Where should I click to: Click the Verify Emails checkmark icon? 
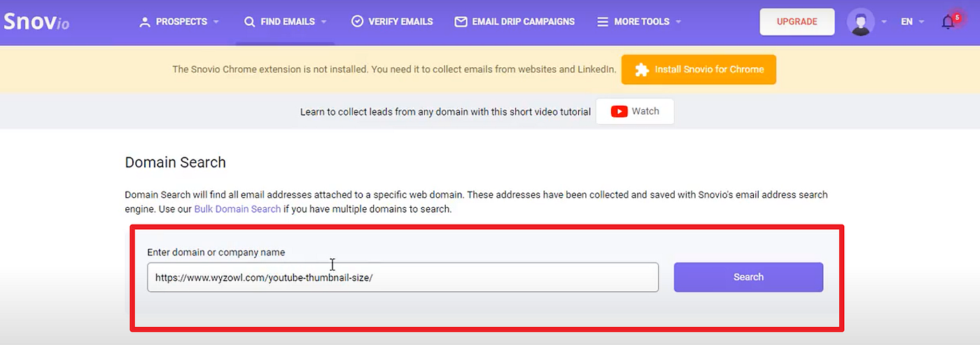tap(357, 22)
